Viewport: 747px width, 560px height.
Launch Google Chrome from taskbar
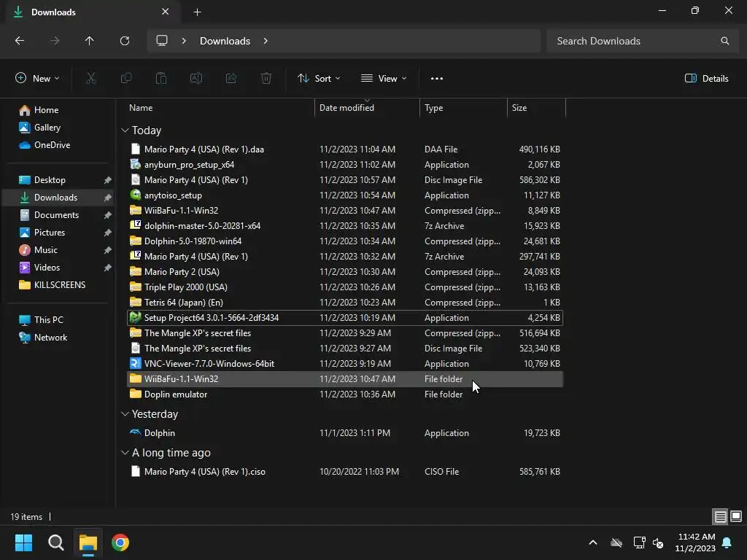120,542
